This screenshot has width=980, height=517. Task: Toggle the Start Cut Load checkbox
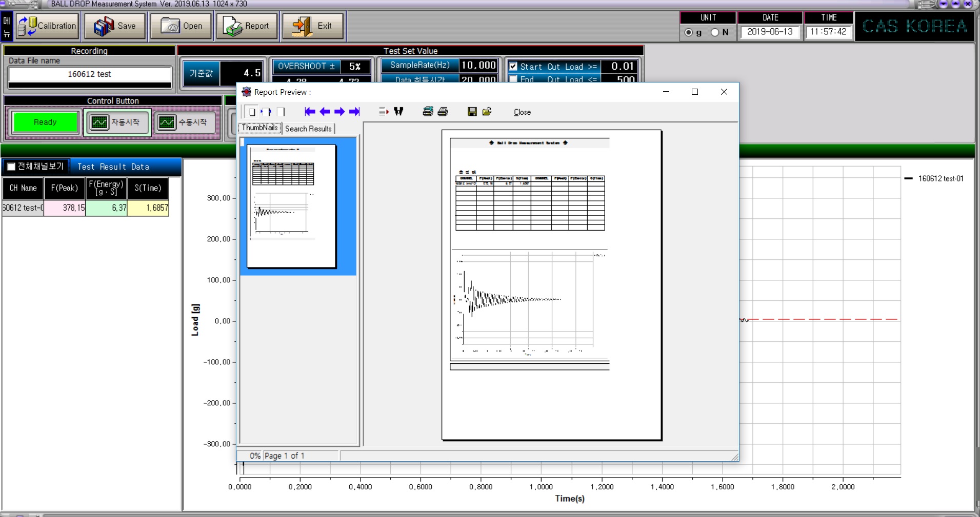tap(513, 66)
